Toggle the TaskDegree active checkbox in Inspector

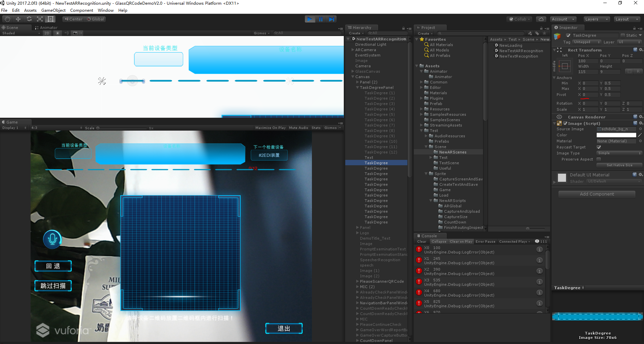568,35
